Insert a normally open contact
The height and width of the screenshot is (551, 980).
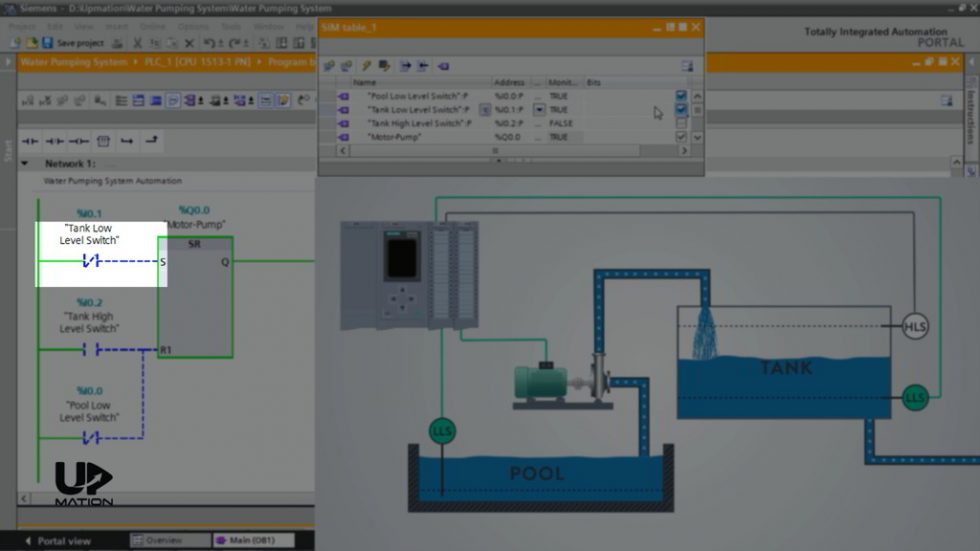(31, 141)
